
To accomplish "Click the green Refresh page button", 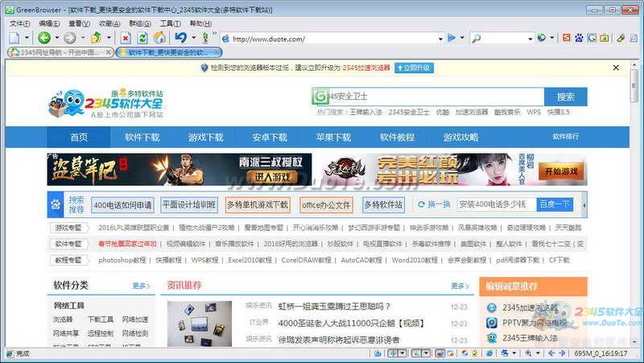I will click(x=142, y=38).
